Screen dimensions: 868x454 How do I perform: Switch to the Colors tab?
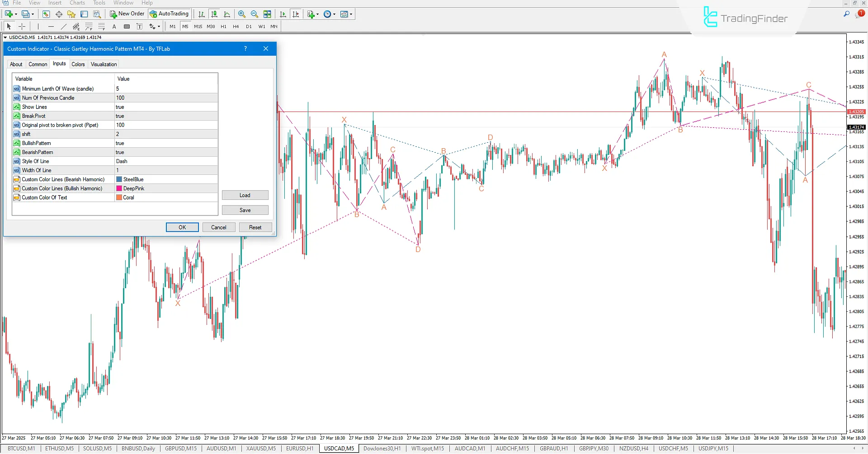point(78,64)
